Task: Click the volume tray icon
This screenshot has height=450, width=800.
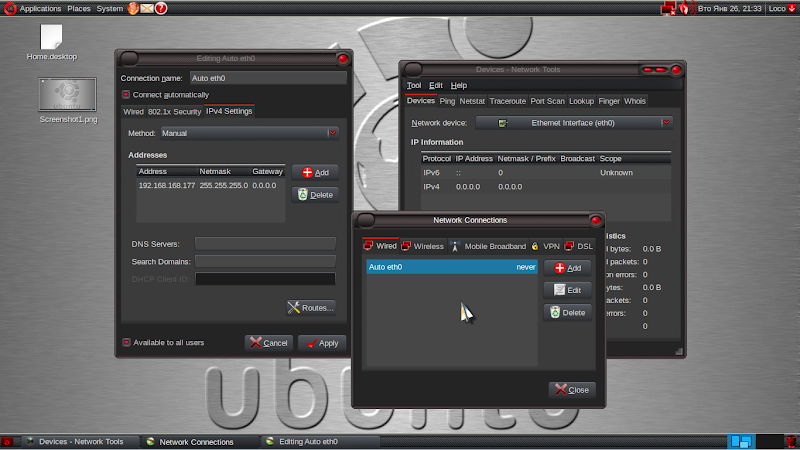Action: pyautogui.click(x=685, y=8)
